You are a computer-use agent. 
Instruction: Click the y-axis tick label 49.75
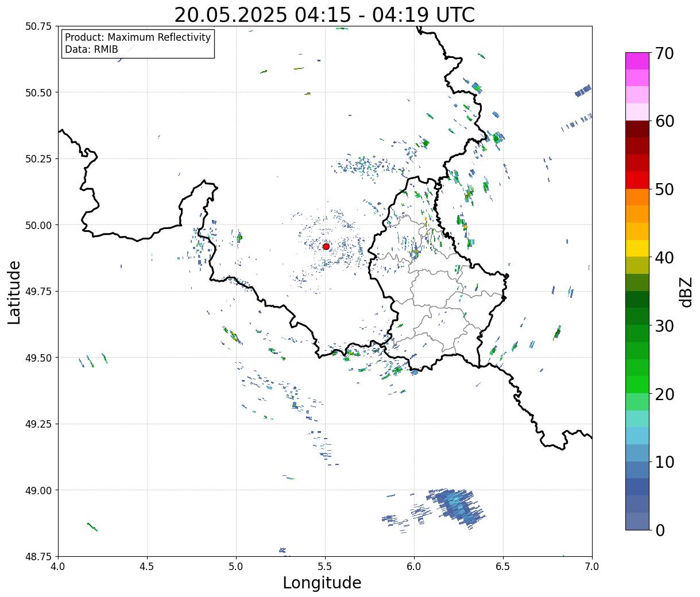click(x=38, y=292)
